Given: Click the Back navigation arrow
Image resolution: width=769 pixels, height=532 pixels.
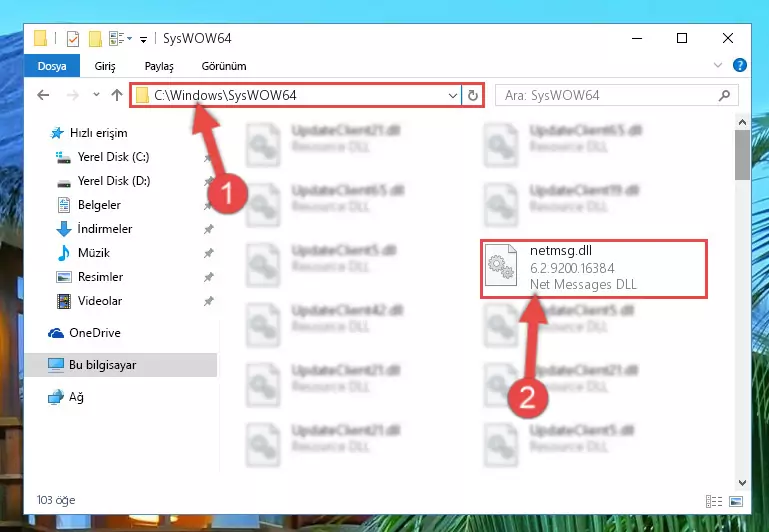Looking at the screenshot, I should click(43, 95).
